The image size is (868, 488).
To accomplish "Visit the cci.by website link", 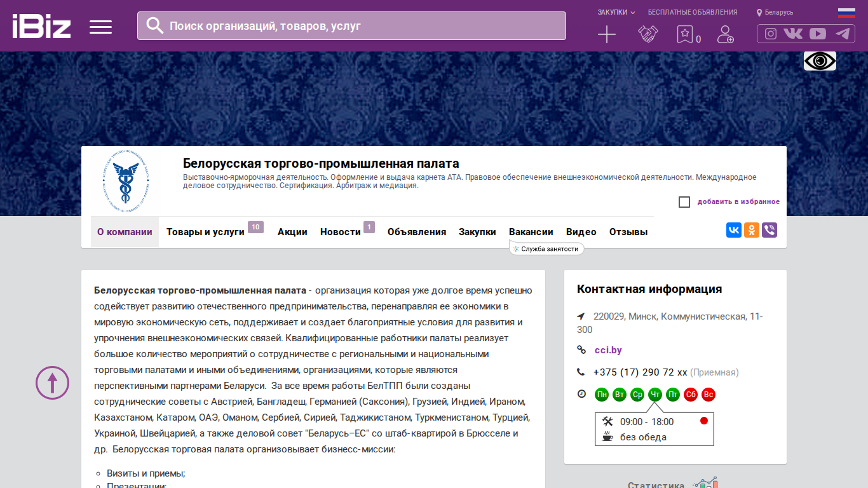I will [x=608, y=350].
